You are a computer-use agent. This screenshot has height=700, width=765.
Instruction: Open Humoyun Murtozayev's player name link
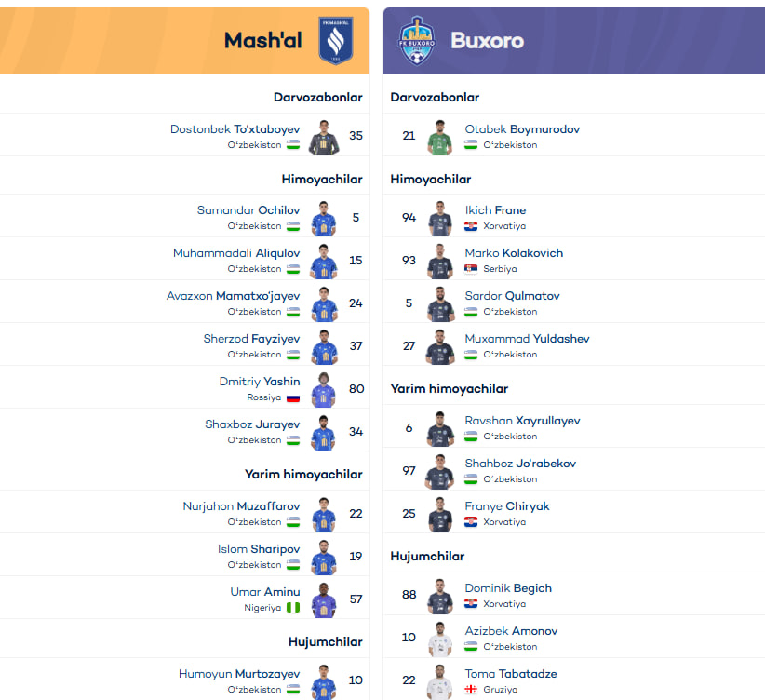point(239,674)
